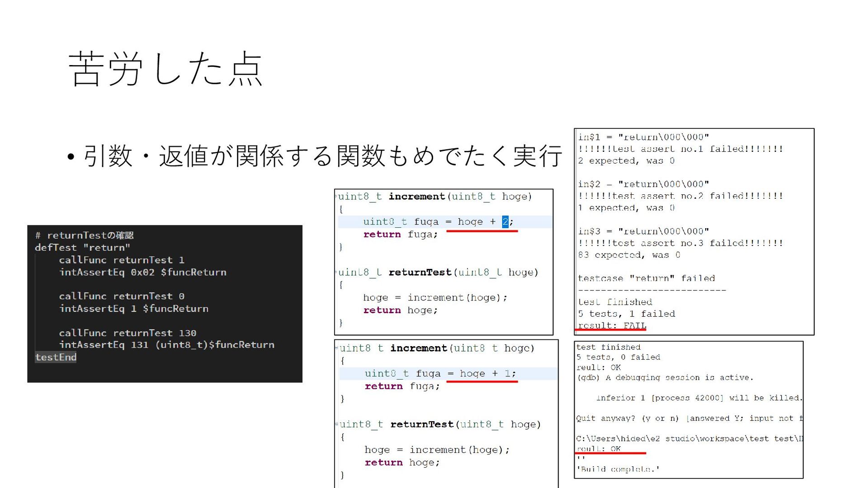This screenshot has height=488, width=868.
Task: Collapse increment function fold in upper code editor
Action: (x=336, y=197)
